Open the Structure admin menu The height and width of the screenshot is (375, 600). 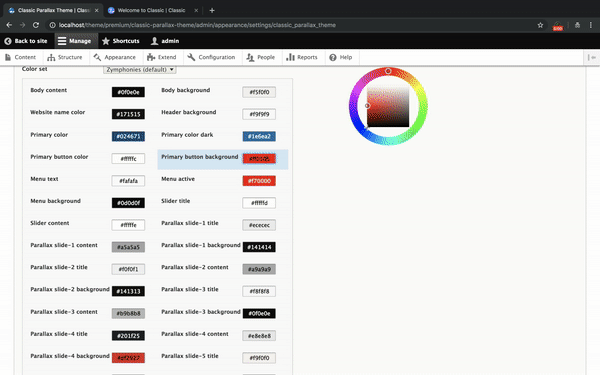tap(65, 57)
